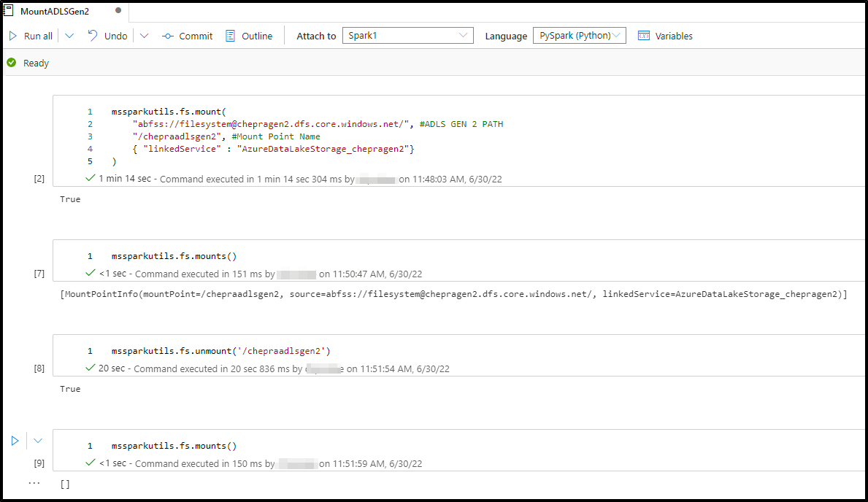The image size is (868, 502).
Task: Click closing parenthesis on line 5
Action: [114, 161]
